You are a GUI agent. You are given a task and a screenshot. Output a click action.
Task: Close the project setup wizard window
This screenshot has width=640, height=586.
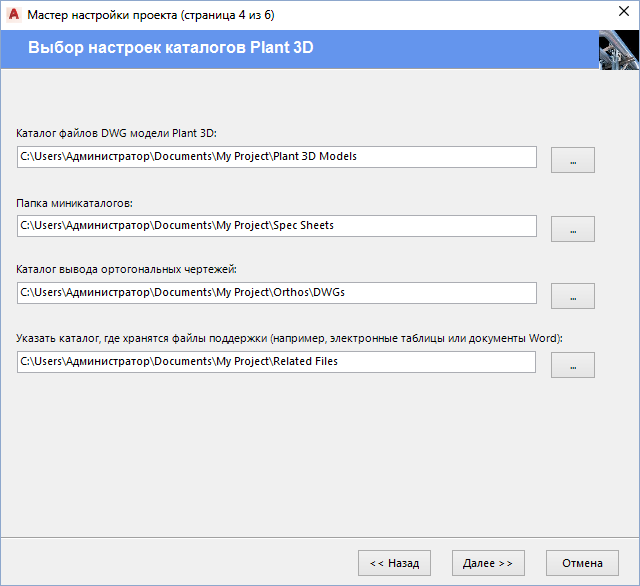tap(624, 11)
